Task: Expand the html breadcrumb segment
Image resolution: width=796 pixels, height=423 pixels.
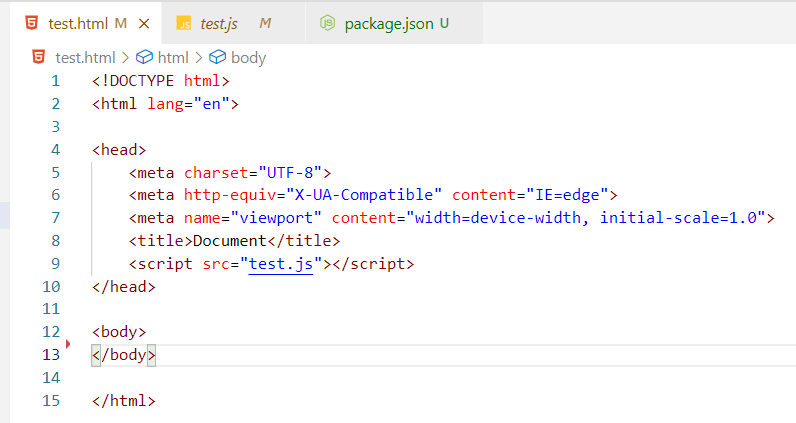Action: pyautogui.click(x=172, y=57)
